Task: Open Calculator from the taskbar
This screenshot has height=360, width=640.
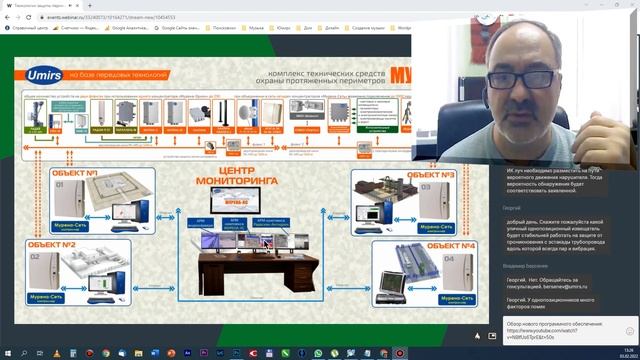Action: point(73,353)
